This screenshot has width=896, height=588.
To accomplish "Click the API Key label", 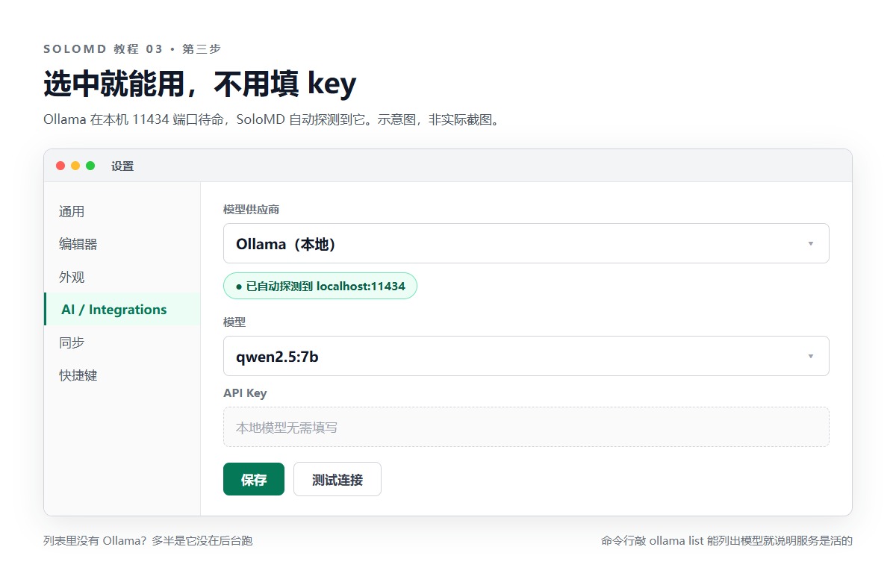I will click(245, 392).
